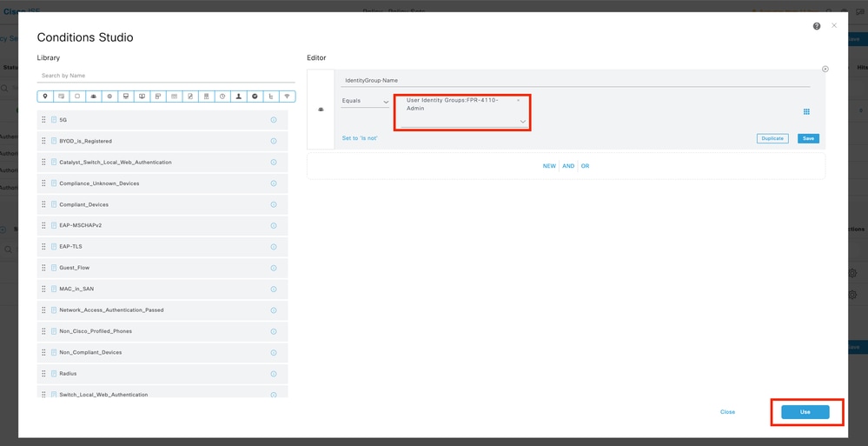Click Set to 'Is not' link

(x=360, y=138)
